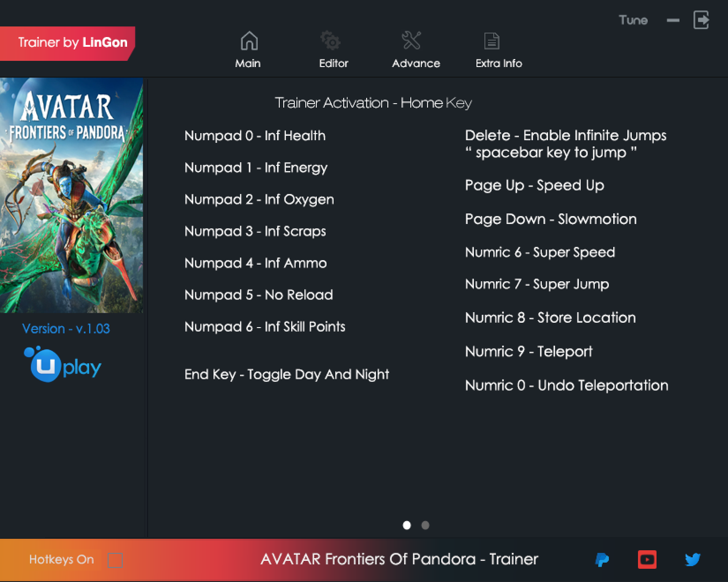The height and width of the screenshot is (582, 728).
Task: Click Numpad 0 - Inf Health
Action: (x=255, y=136)
